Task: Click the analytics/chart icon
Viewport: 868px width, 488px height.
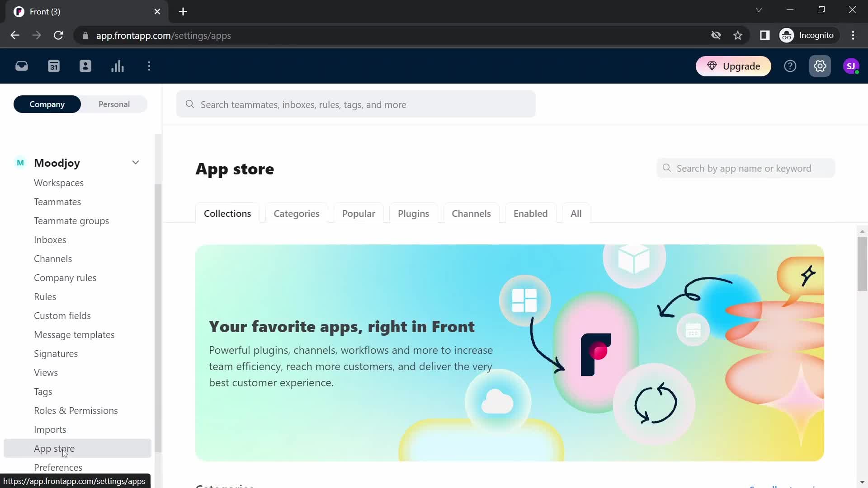Action: click(118, 66)
